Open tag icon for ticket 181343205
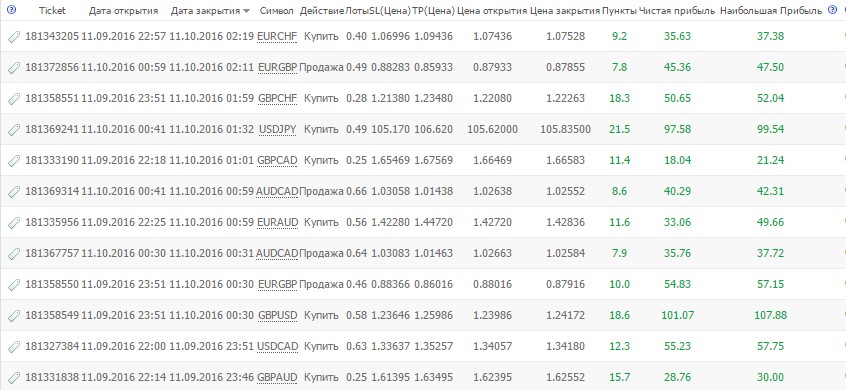846x390 pixels. 15,37
